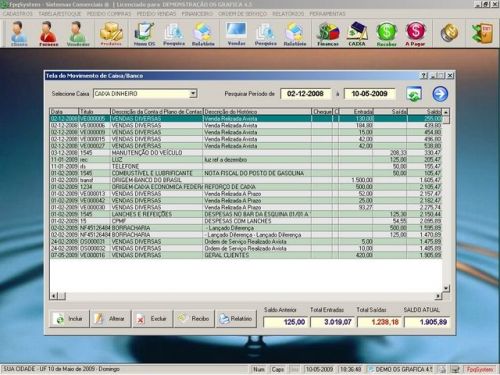This screenshot has height=375, width=500.
Task: Click horizontal scrollbar left arrow in grid
Action: (54, 296)
